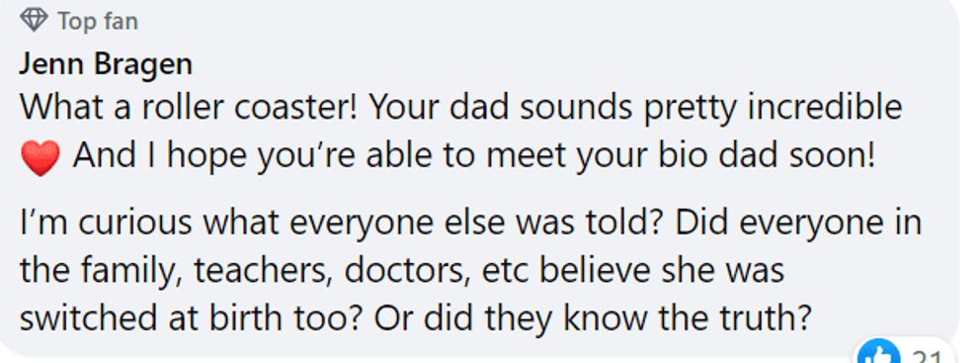Click the phrase "switched at birth too?"
The height and width of the screenshot is (363, 980).
(x=192, y=318)
